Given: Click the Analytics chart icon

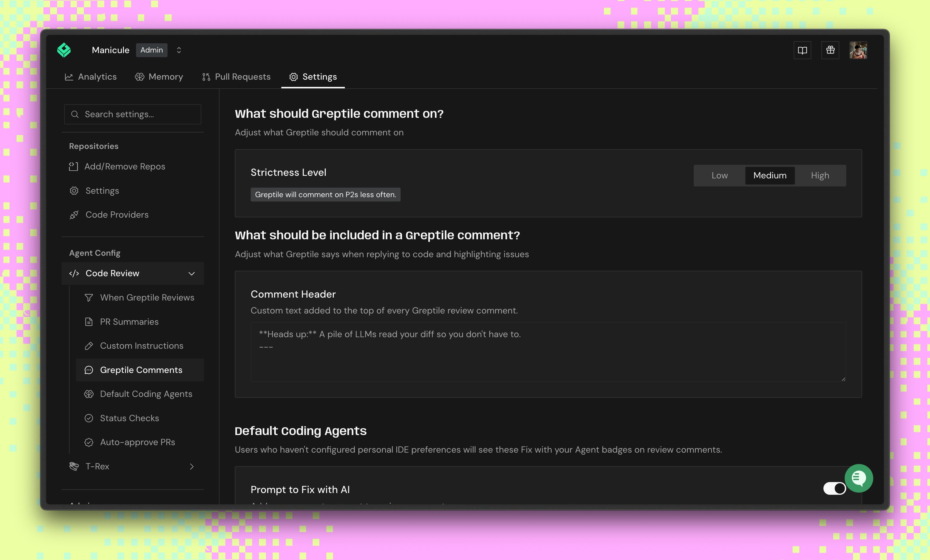Looking at the screenshot, I should [69, 77].
